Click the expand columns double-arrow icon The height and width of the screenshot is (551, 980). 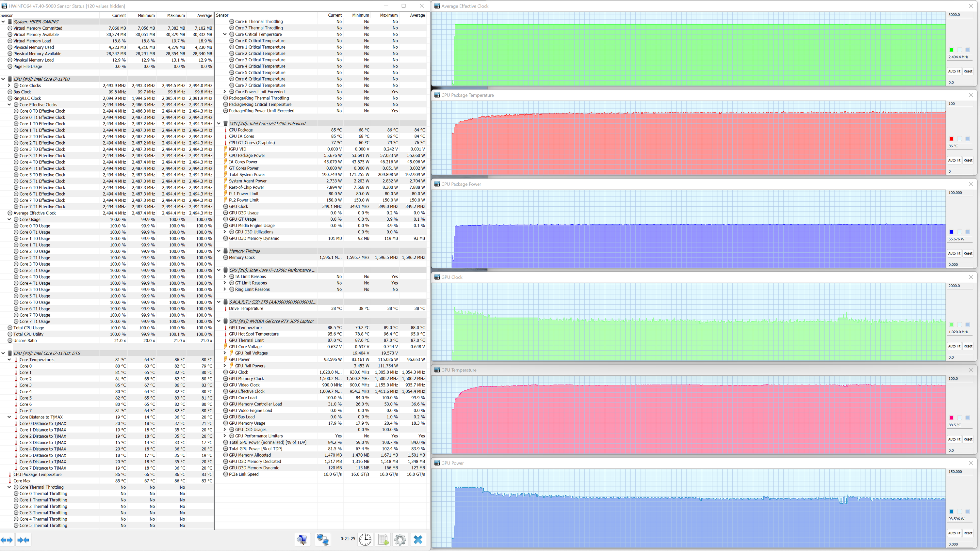coord(7,540)
